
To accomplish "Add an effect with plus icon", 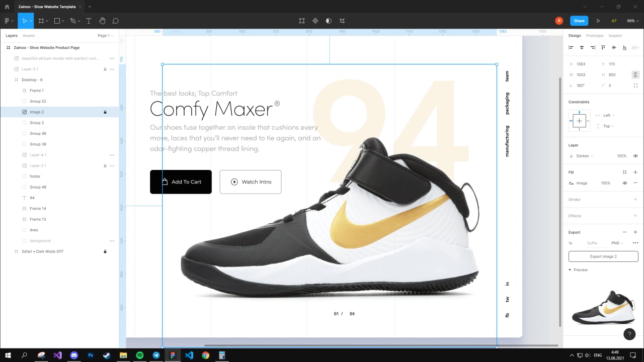I will click(x=635, y=216).
